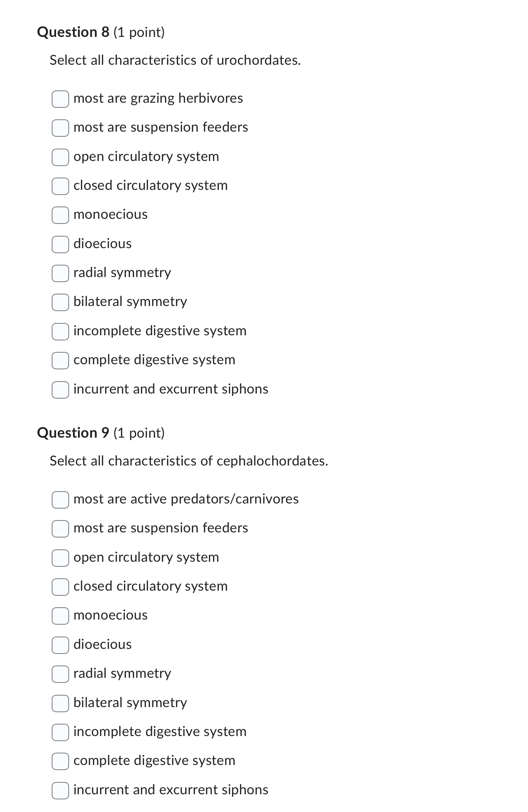This screenshot has height=812, width=528.
Task: Check 'closed circulatory system' for cephalochordates
Action: point(60,587)
